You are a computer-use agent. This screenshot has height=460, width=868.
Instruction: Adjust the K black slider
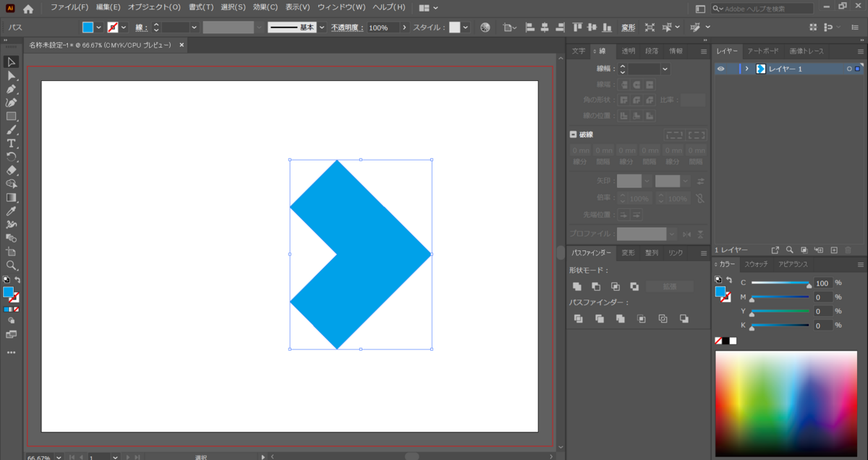[780, 325]
